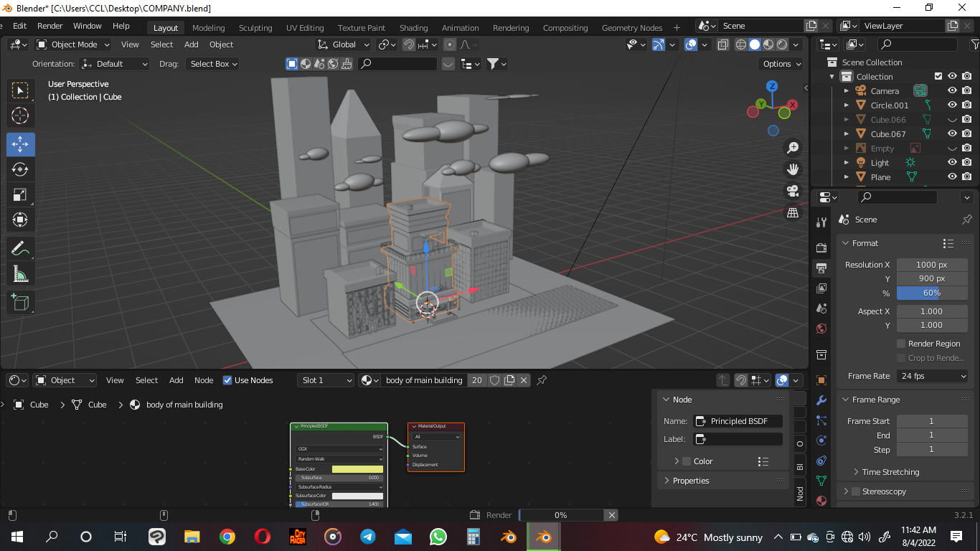This screenshot has width=980, height=551.
Task: Click the Base Color yellow swatch
Action: tap(357, 469)
